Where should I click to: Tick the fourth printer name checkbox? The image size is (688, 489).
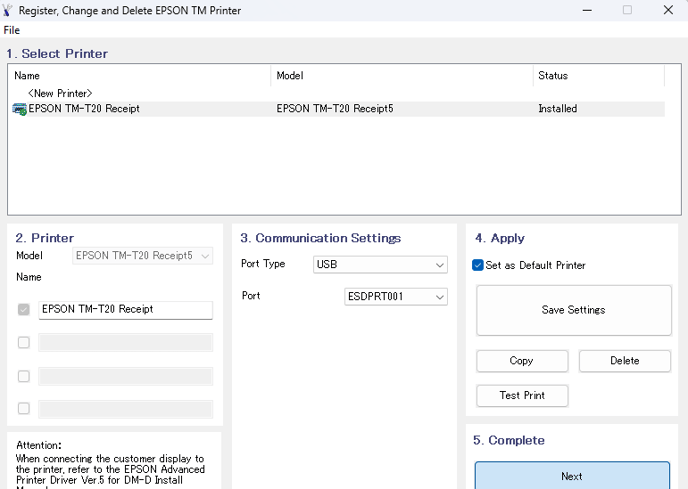pos(24,409)
